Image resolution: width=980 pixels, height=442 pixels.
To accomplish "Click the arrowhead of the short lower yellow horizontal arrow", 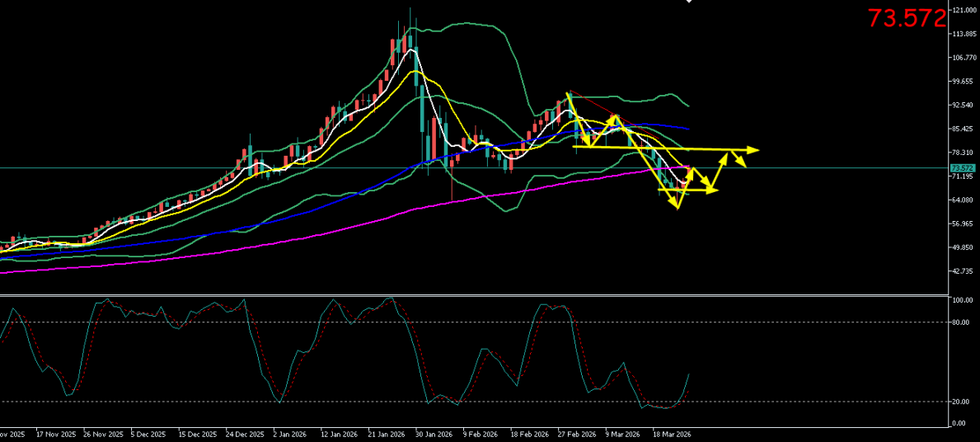I will pyautogui.click(x=714, y=190).
